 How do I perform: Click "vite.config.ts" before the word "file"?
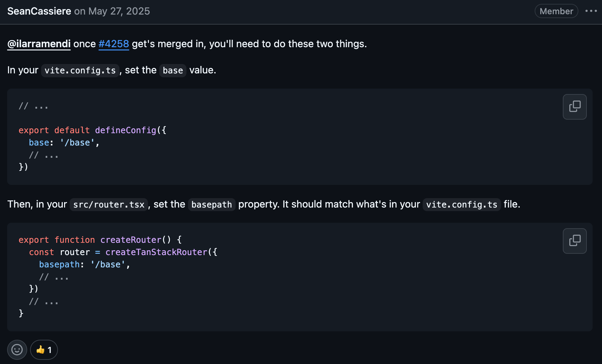[462, 205]
